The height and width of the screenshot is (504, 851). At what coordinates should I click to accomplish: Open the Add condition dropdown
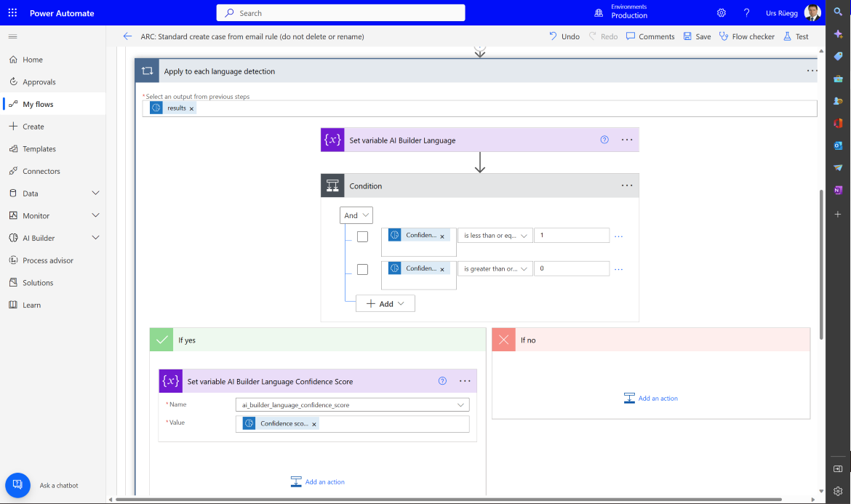385,304
